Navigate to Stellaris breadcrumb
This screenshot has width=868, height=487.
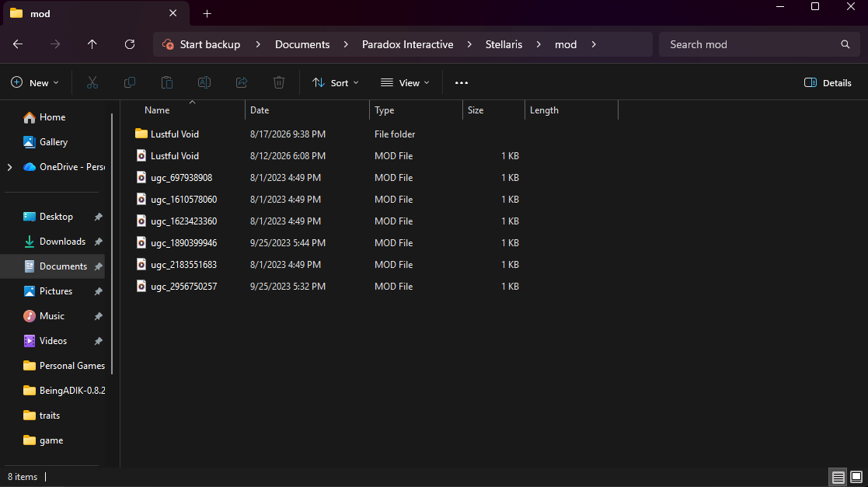(x=504, y=44)
